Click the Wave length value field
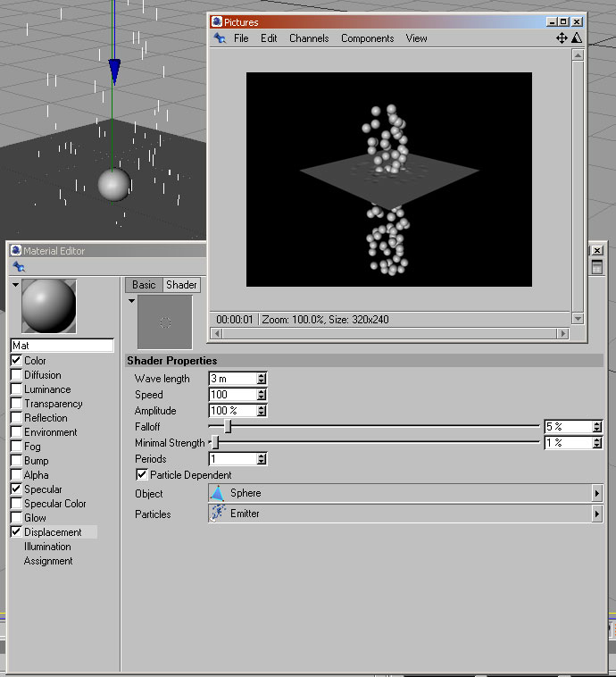Screen dimensions: 616x677 [x=233, y=379]
